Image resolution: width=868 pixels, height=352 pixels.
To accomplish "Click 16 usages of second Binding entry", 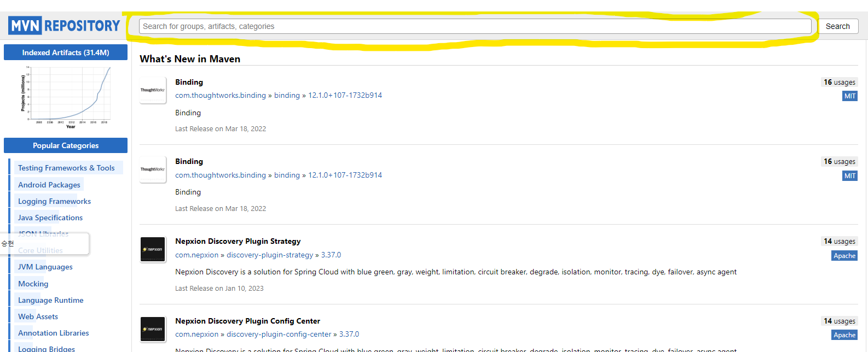I will pos(840,161).
